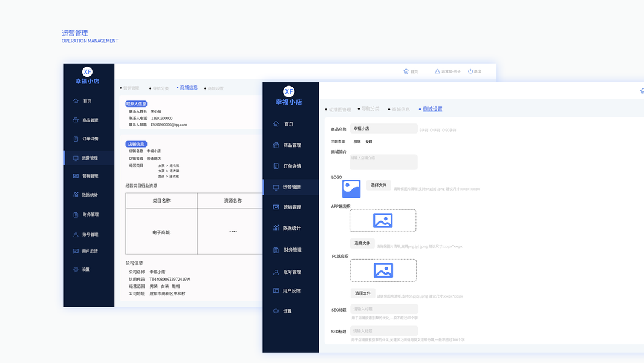Open 商品管理 gift icon in back window sidebar
This screenshot has width=644, height=363.
click(76, 120)
